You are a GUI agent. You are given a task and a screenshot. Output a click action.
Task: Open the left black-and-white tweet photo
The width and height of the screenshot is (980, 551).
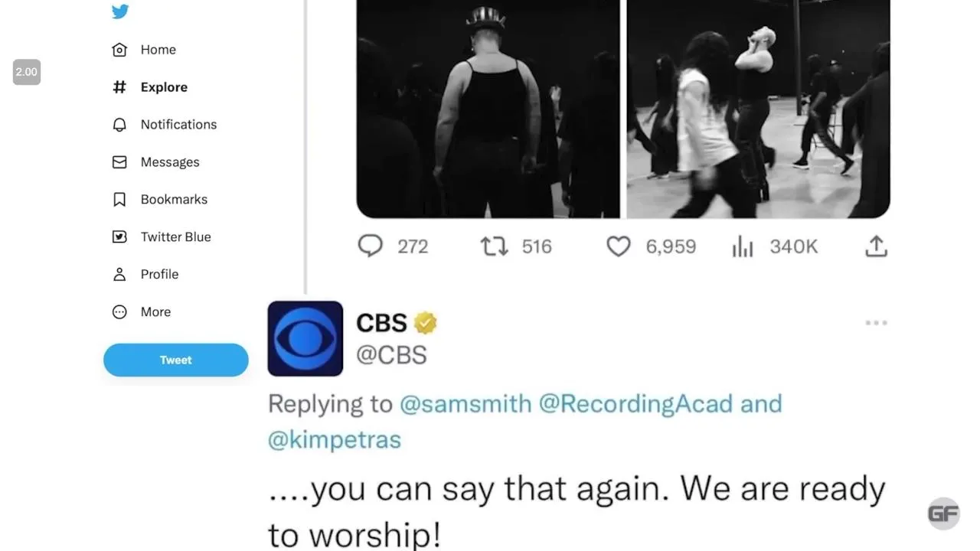488,109
